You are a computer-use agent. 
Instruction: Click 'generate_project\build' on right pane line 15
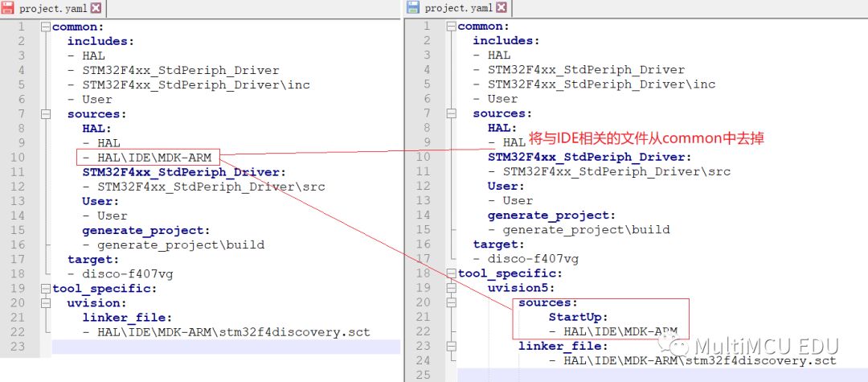(586, 230)
